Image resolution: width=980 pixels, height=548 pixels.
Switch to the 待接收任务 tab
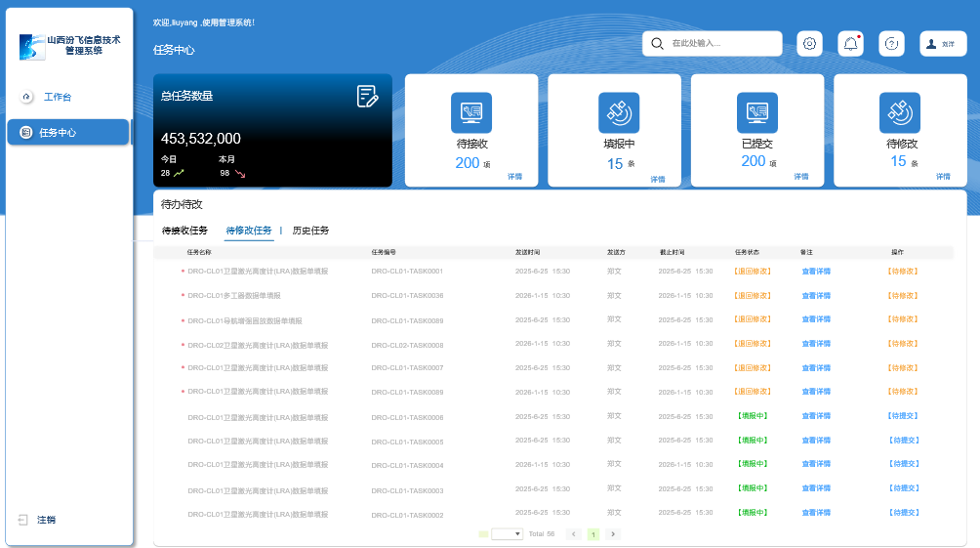(x=184, y=231)
